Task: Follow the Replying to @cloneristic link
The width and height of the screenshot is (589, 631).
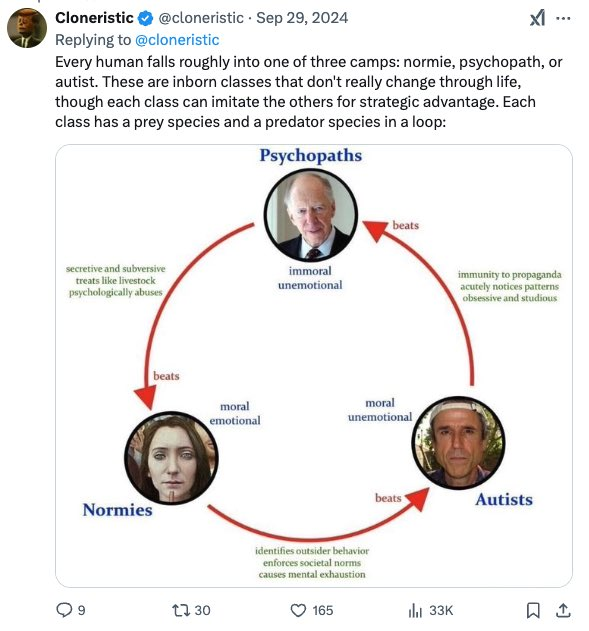Action: tap(177, 40)
